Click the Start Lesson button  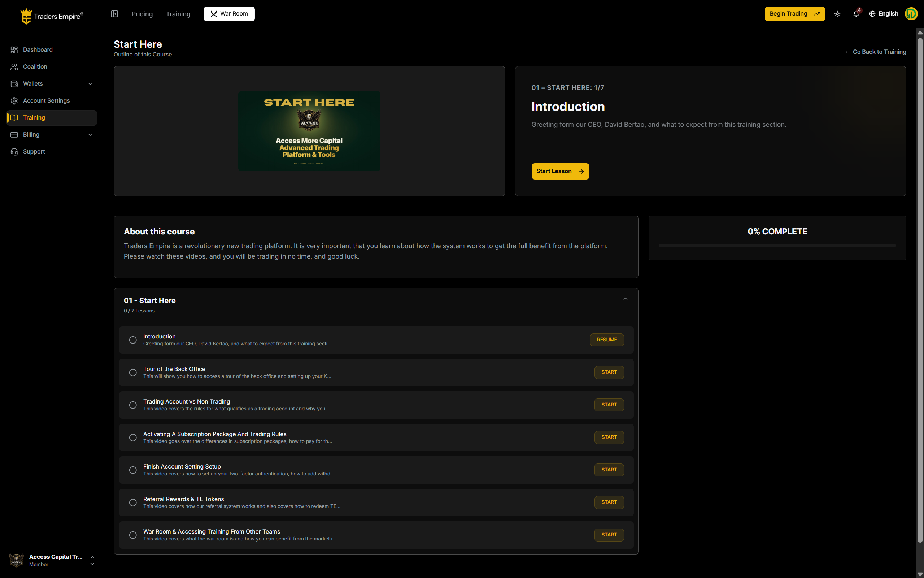[560, 171]
